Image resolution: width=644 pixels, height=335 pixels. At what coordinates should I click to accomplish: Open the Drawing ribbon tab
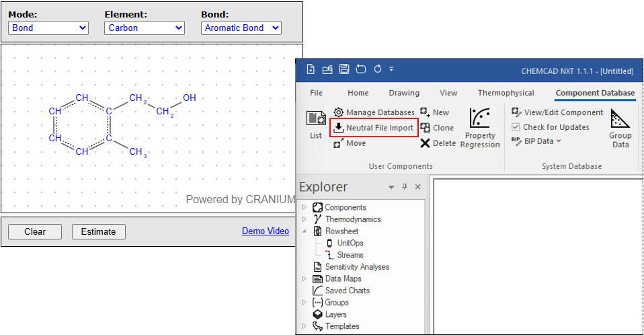[x=403, y=93]
